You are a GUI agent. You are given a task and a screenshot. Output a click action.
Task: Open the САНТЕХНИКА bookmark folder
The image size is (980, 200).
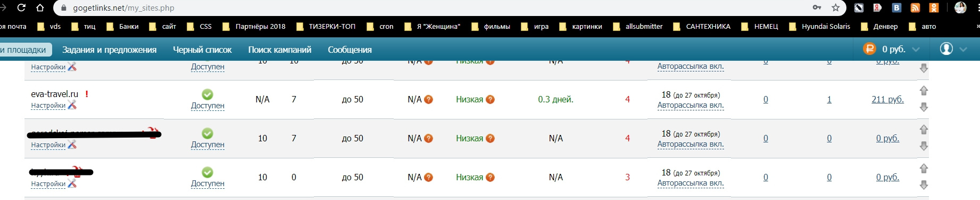pyautogui.click(x=702, y=26)
